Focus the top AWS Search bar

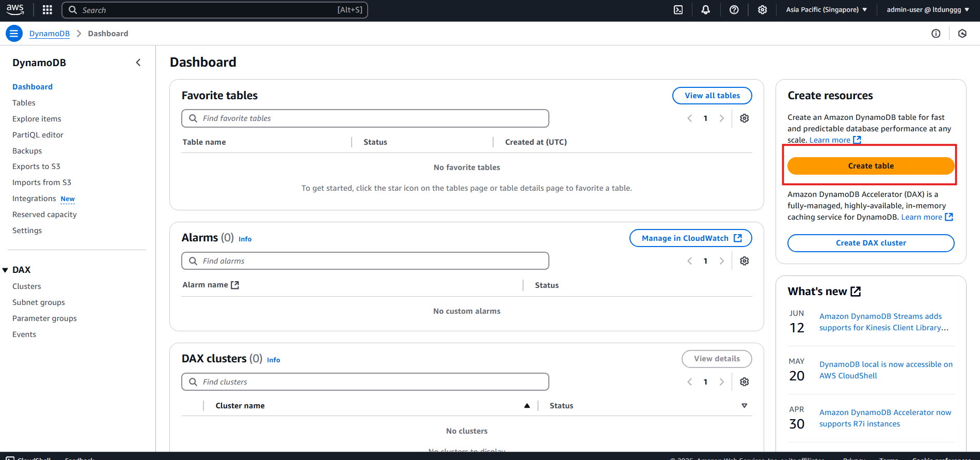pos(215,10)
